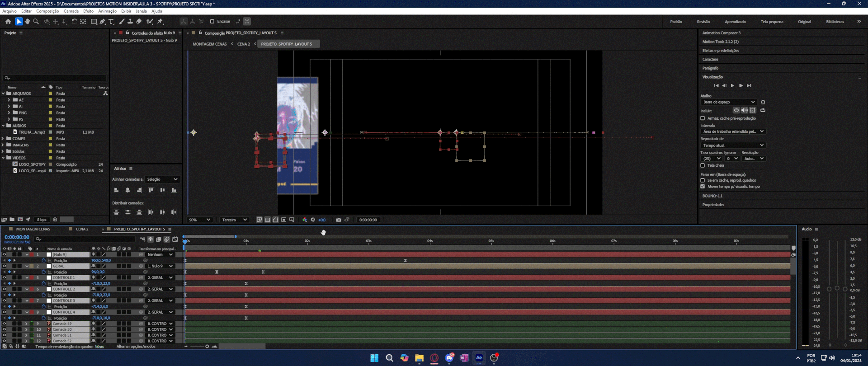Enable the Tela cheia checkbox
The height and width of the screenshot is (366, 868).
click(703, 165)
